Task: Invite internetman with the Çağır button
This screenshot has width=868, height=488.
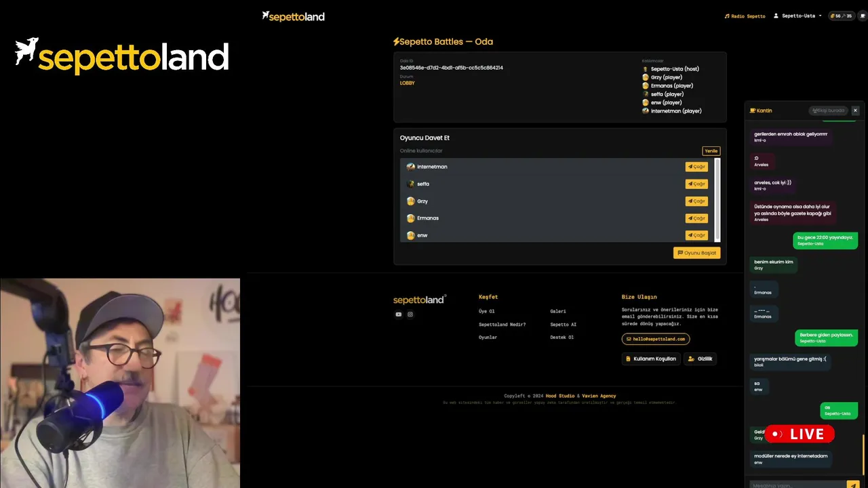Action: (696, 167)
